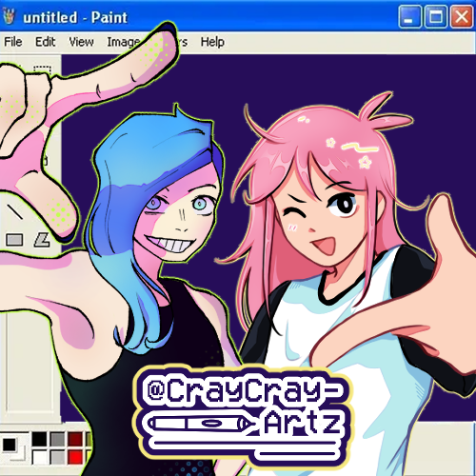Open the Edit menu
Viewport: 476px width, 476px height.
point(45,42)
